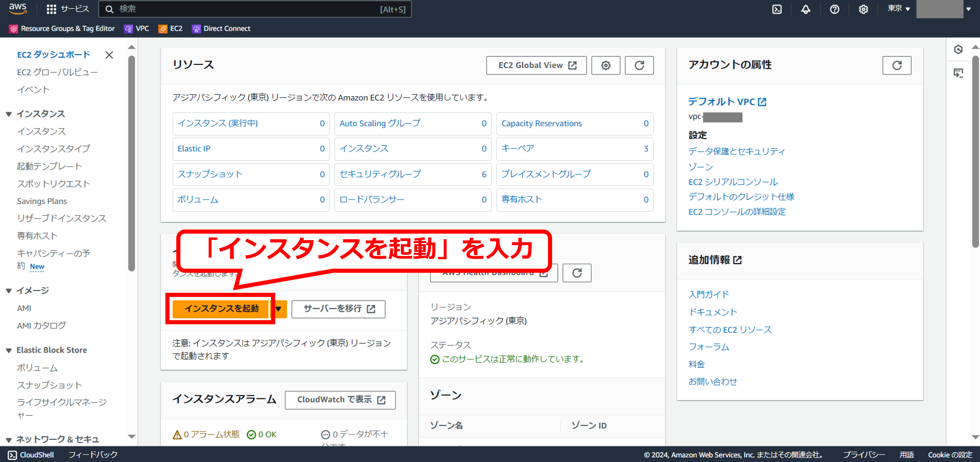Open ライフサイクルマネージャー in sidebar

[62, 409]
